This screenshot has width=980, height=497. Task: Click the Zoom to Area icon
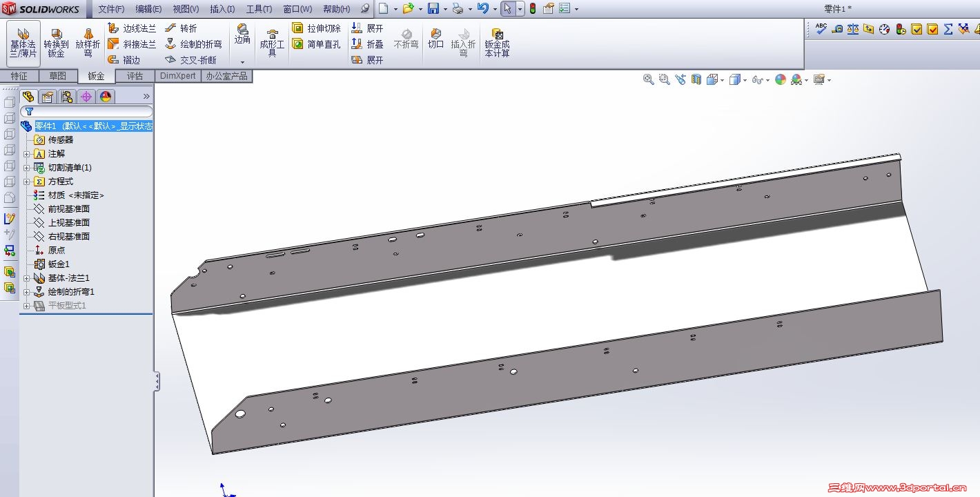(x=665, y=79)
